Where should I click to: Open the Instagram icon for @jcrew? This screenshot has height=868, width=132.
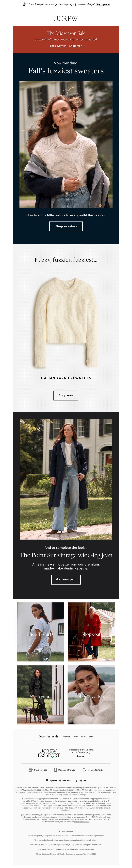click(47, 780)
